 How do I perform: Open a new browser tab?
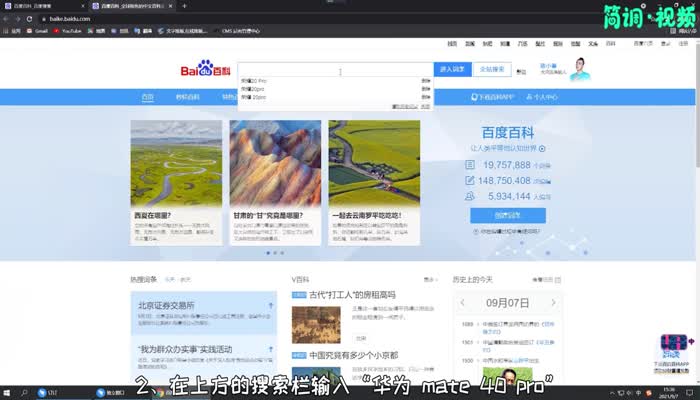184,6
